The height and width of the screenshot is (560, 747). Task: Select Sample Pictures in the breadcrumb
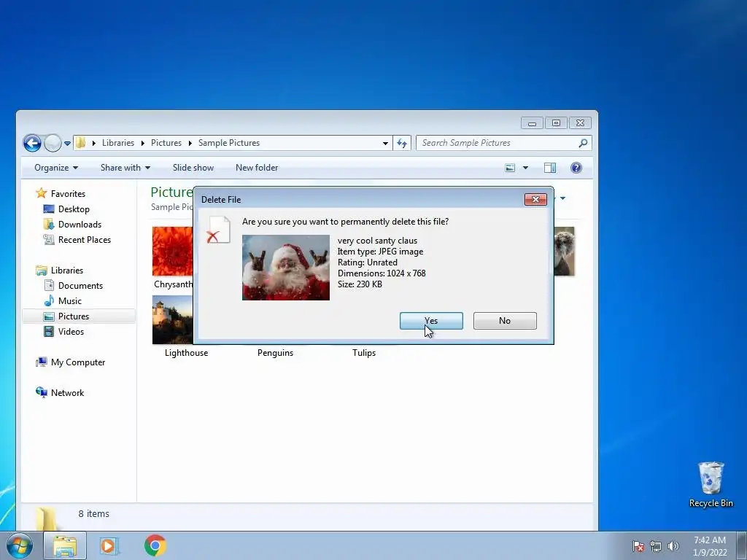[x=228, y=143]
